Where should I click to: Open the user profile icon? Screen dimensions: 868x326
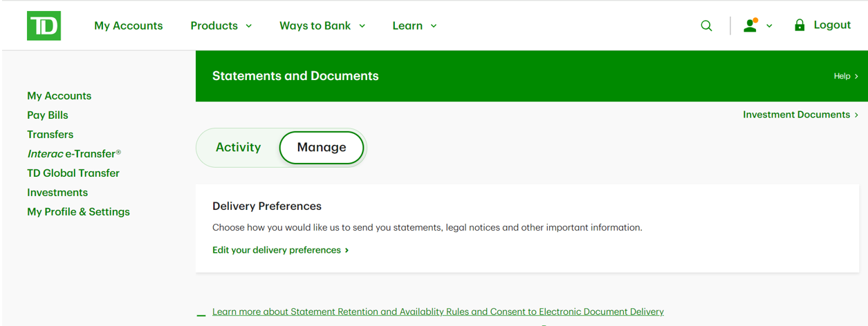[750, 26]
